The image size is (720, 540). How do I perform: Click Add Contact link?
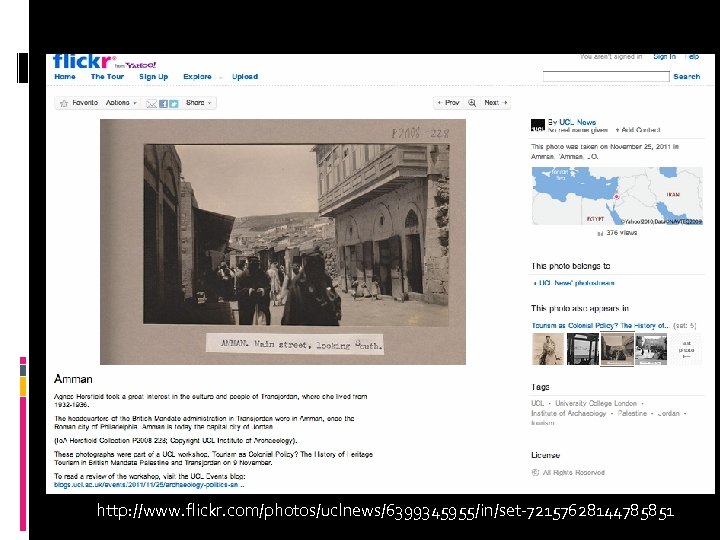pos(638,130)
